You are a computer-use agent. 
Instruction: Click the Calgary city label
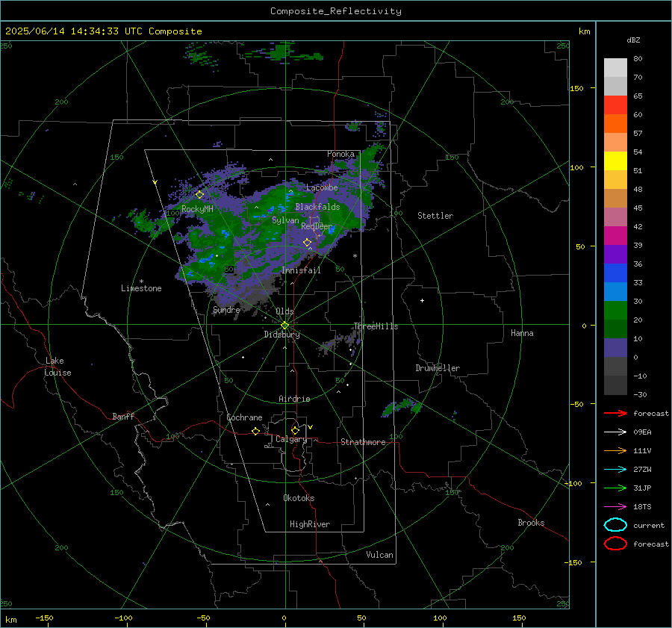(x=291, y=439)
